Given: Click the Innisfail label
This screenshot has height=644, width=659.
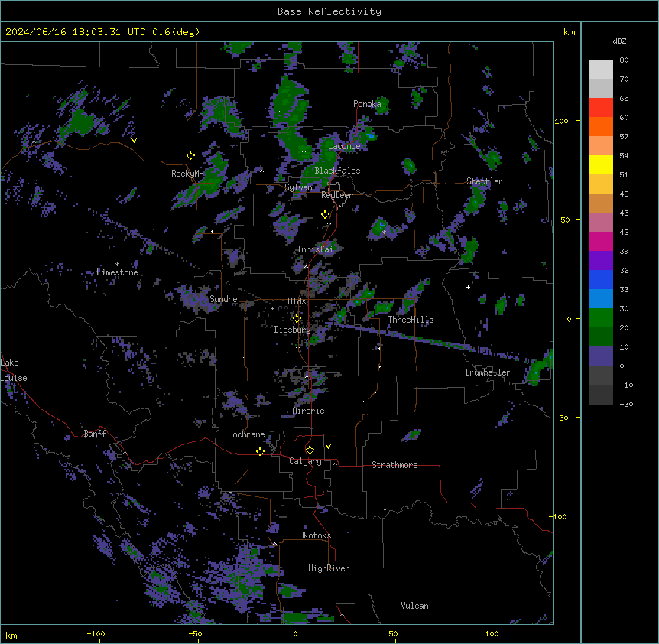Looking at the screenshot, I should [x=317, y=249].
